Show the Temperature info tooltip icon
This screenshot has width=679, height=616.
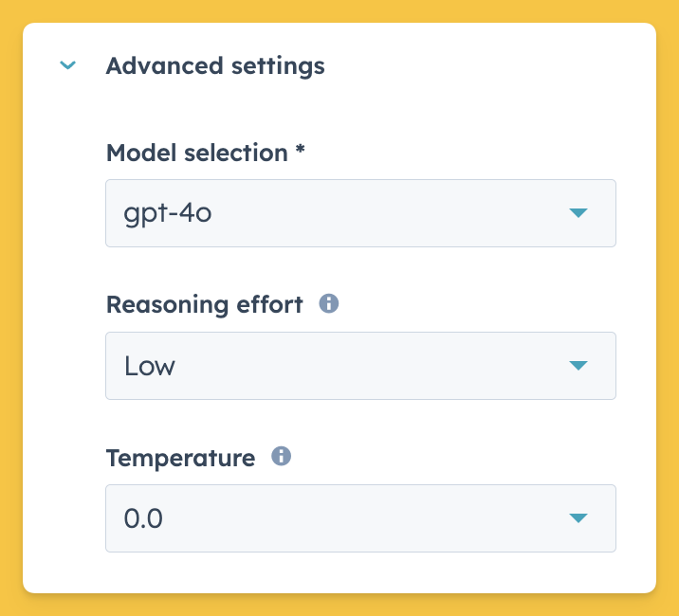click(281, 457)
